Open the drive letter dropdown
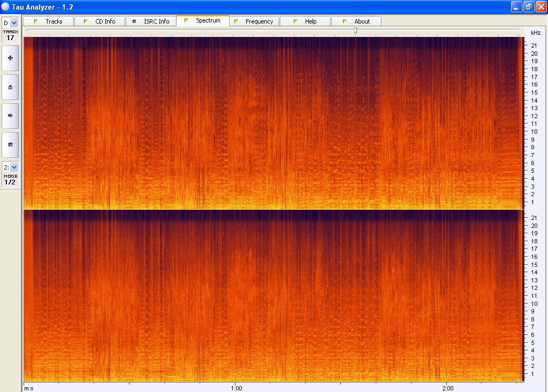Image resolution: width=548 pixels, height=392 pixels. [14, 23]
